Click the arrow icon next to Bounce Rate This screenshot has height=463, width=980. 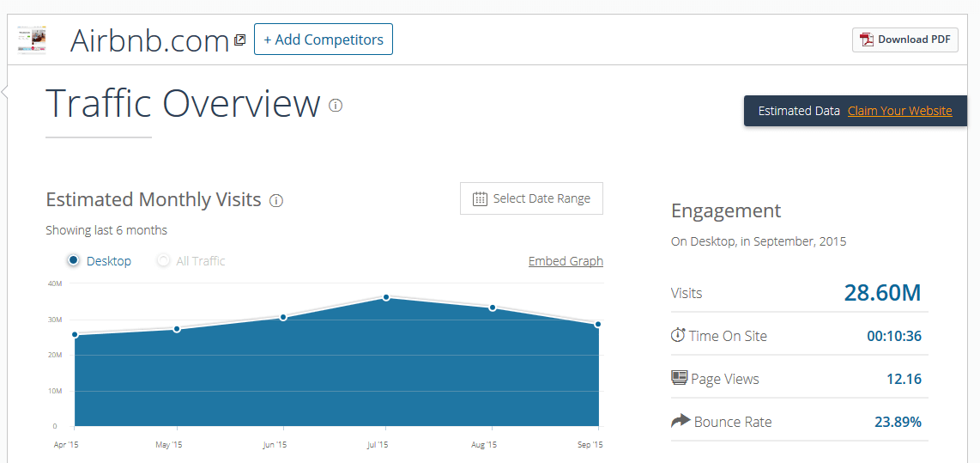pyautogui.click(x=680, y=421)
